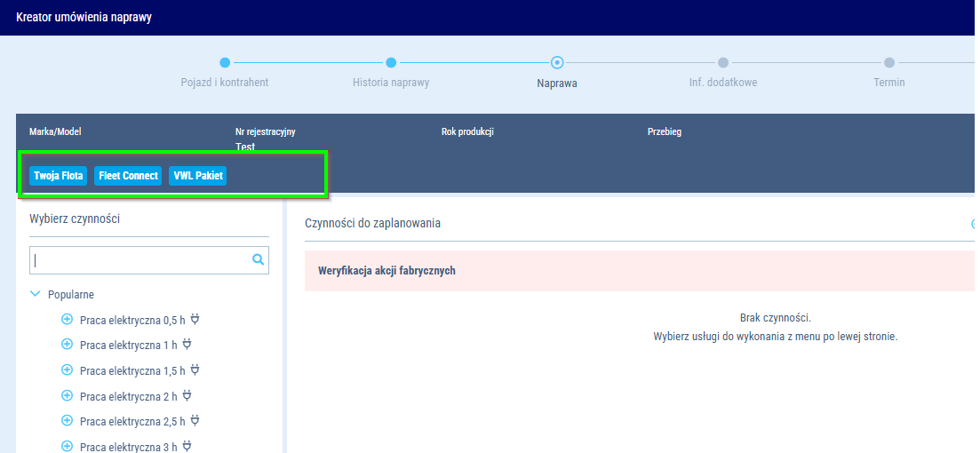Switch to the Termin step

pos(888,62)
